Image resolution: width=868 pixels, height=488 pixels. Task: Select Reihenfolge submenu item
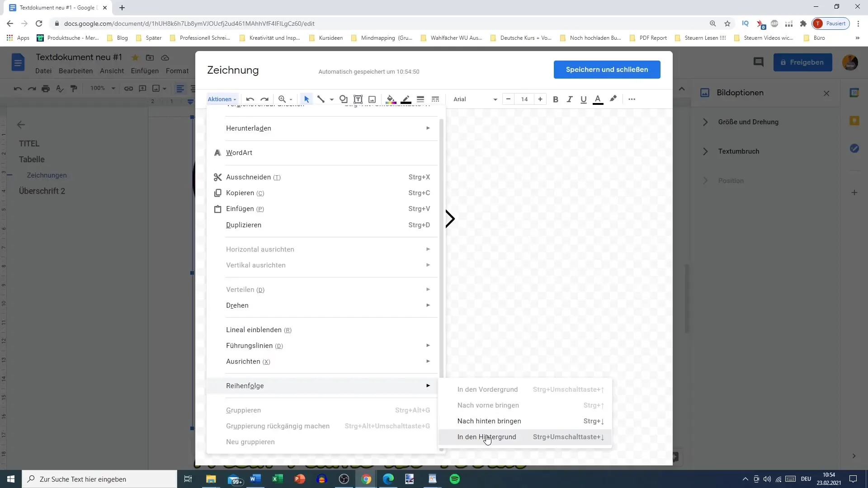[x=245, y=385]
